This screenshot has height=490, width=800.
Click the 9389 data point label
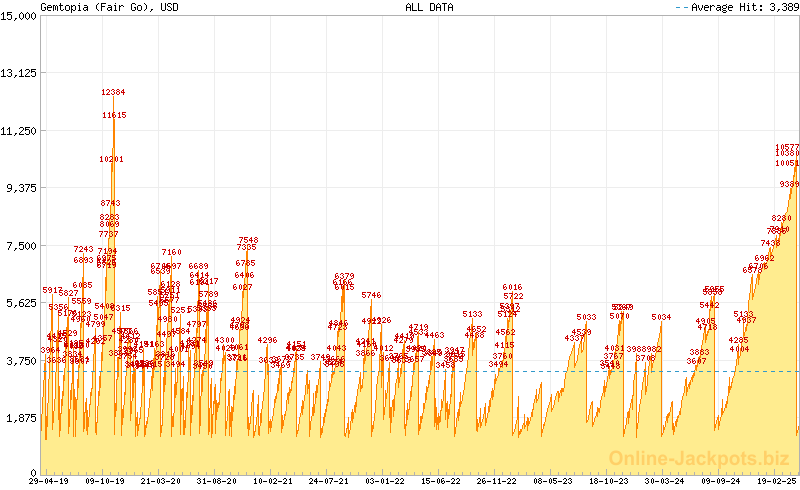(789, 184)
